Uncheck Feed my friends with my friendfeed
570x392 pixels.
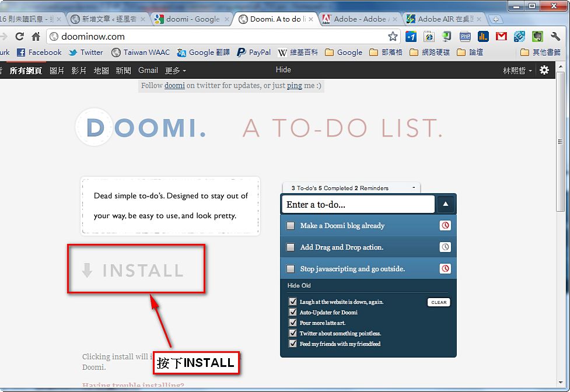tap(293, 344)
